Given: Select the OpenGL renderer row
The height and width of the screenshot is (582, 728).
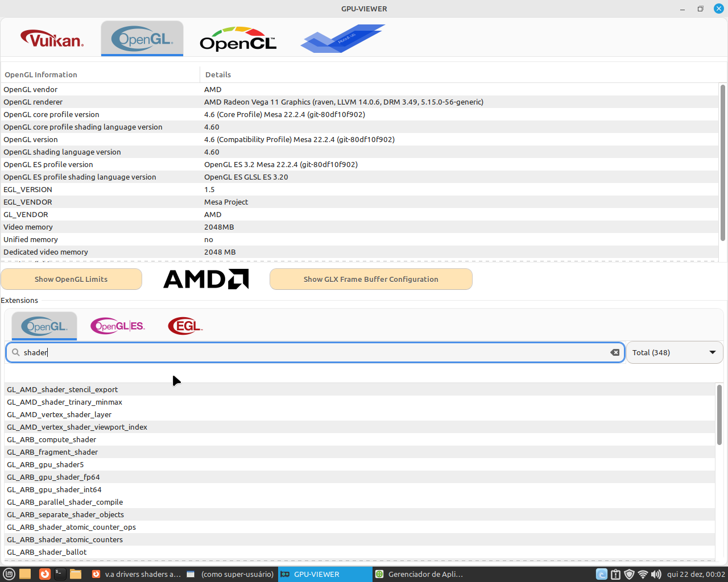Looking at the screenshot, I should coord(359,102).
